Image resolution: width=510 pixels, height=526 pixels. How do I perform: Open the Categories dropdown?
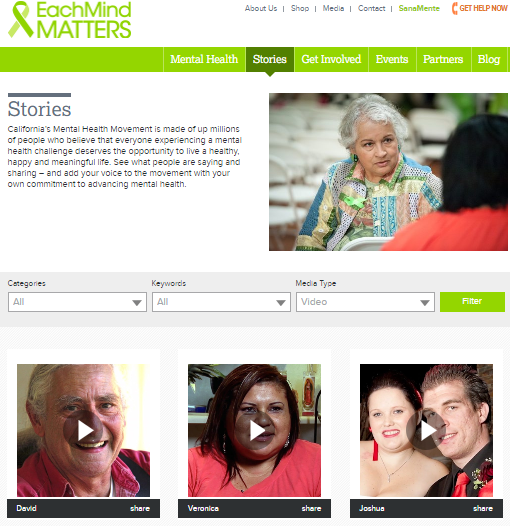[78, 302]
